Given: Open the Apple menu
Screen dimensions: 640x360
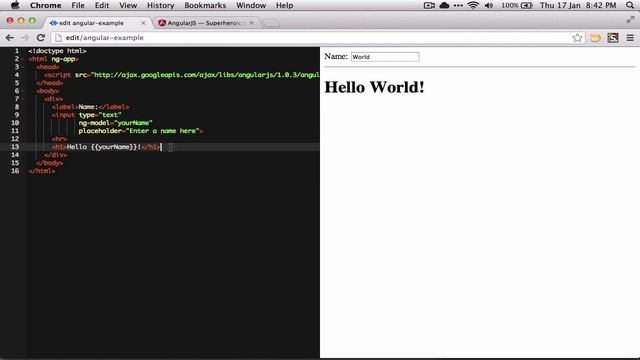Looking at the screenshot, I should [x=15, y=5].
